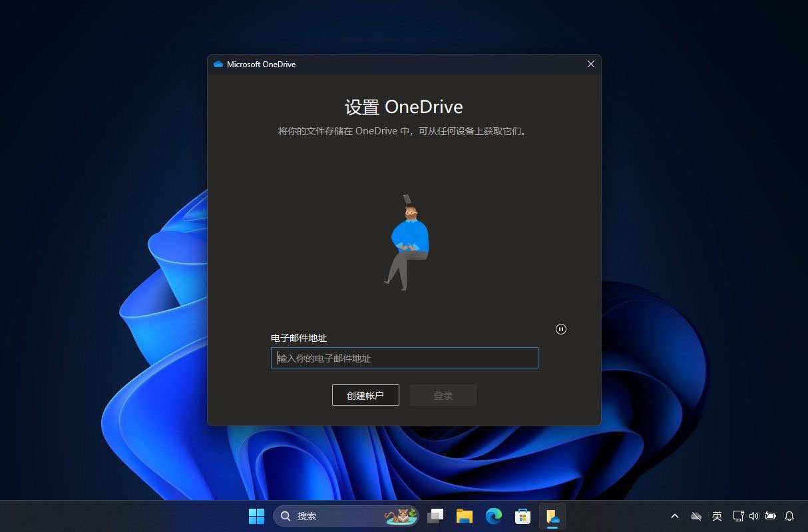Open network settings from tray icon
Screen dimensions: 808x532
(x=737, y=516)
